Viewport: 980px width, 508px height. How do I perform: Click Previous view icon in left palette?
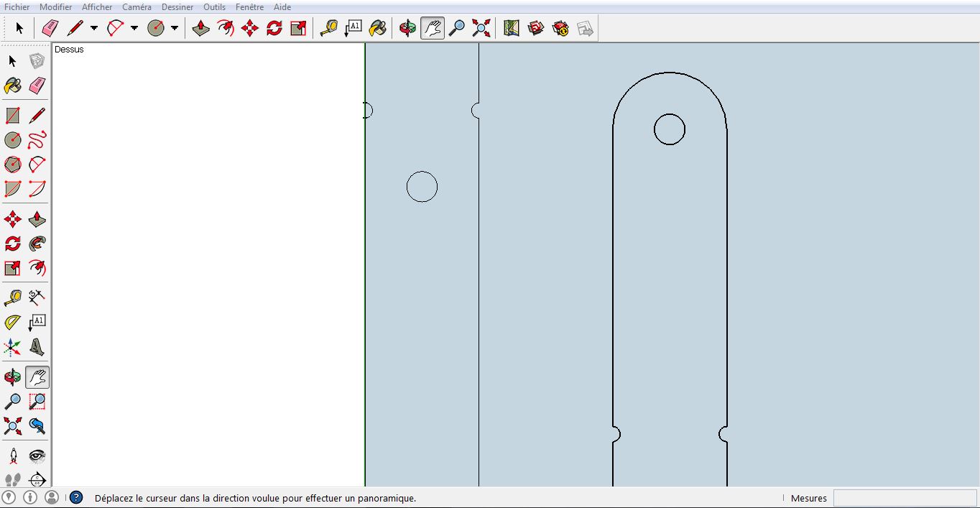point(37,426)
